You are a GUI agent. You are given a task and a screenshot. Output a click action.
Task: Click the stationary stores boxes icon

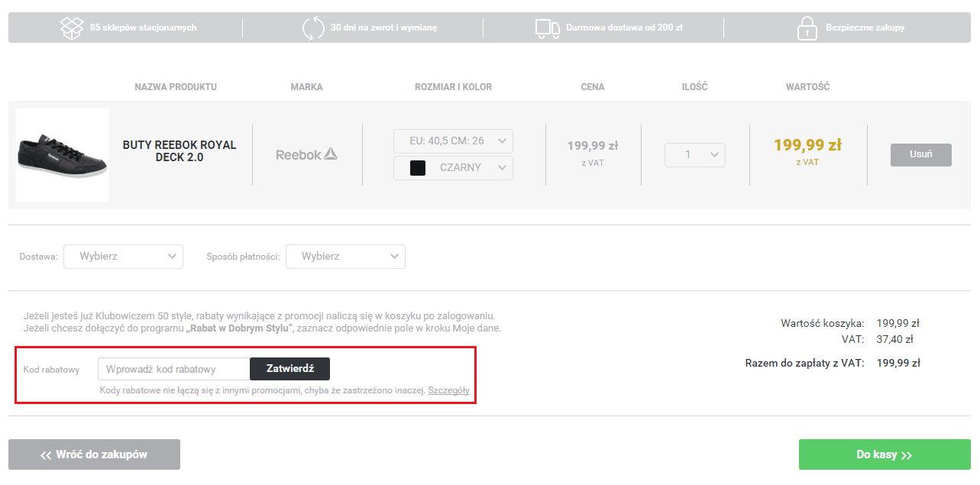tap(71, 27)
